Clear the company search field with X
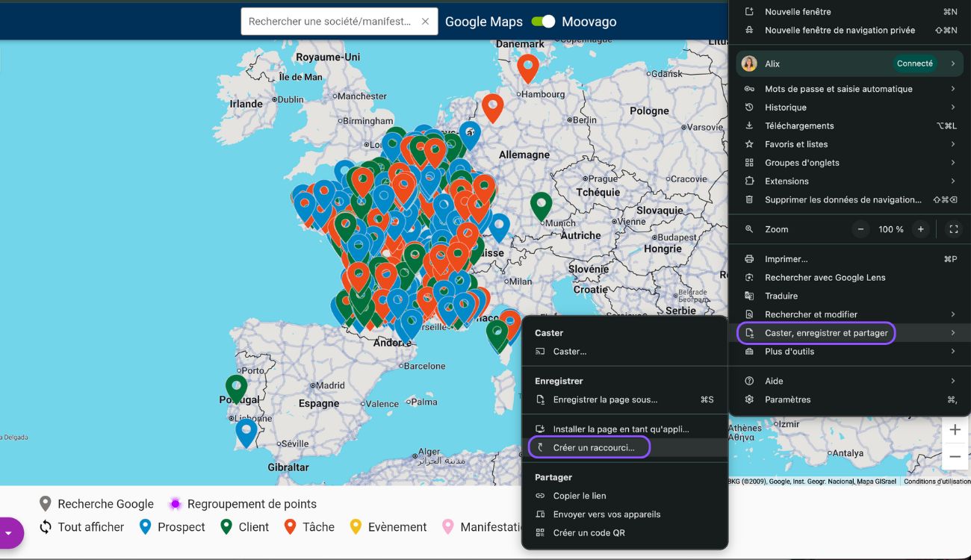 tap(425, 22)
